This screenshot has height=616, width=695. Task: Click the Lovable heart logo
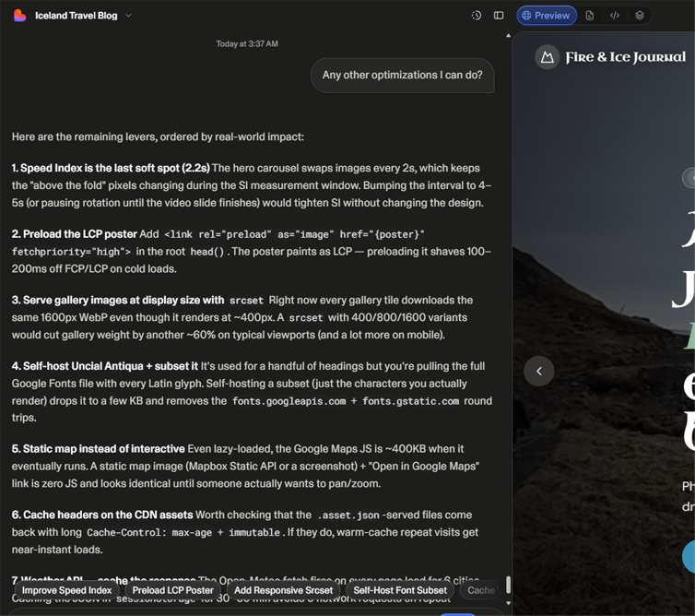point(19,16)
